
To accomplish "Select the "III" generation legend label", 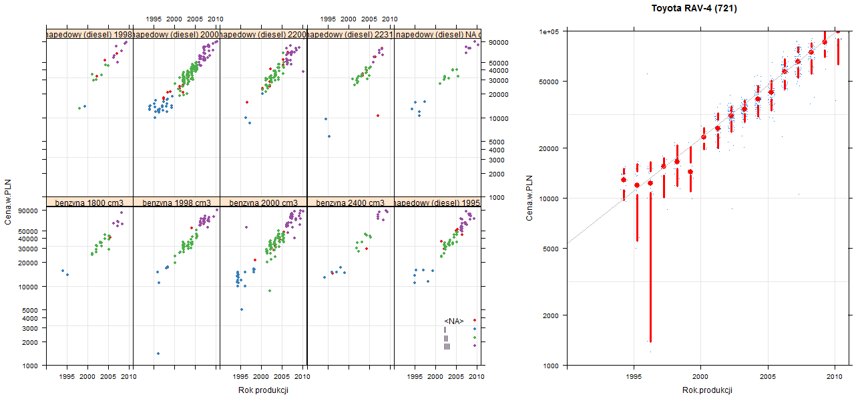I will (x=447, y=346).
